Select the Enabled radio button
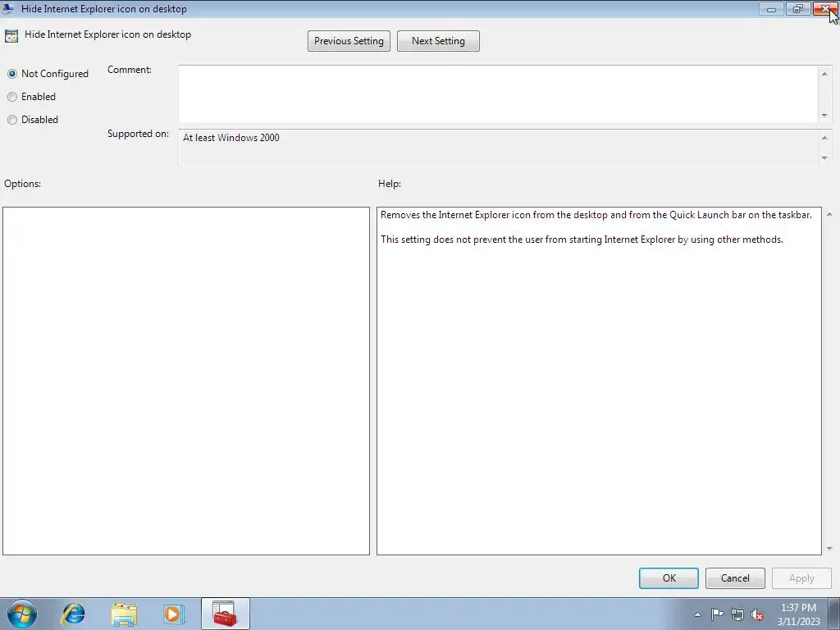The image size is (840, 630). 12,97
